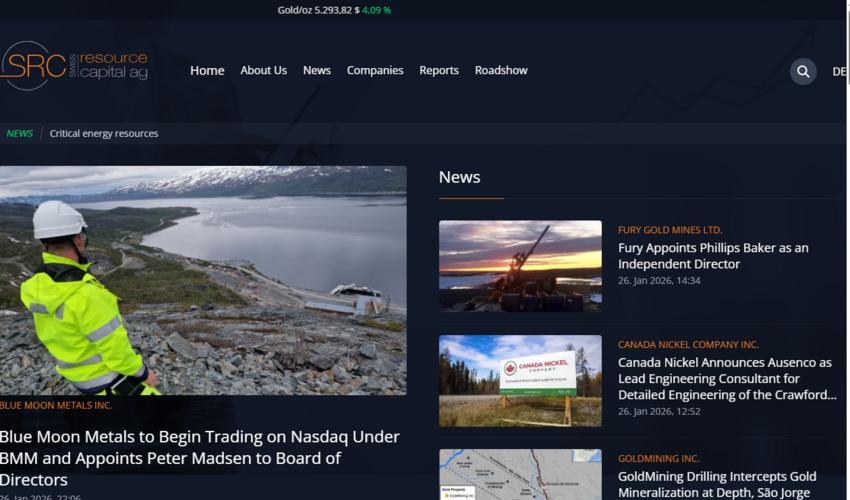Open the Critical energy resources ticker link
The width and height of the screenshot is (850, 500).
point(104,133)
